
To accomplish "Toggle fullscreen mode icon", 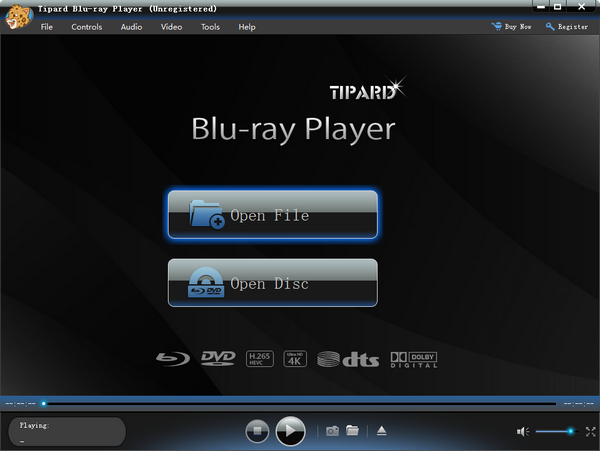I will pos(589,431).
